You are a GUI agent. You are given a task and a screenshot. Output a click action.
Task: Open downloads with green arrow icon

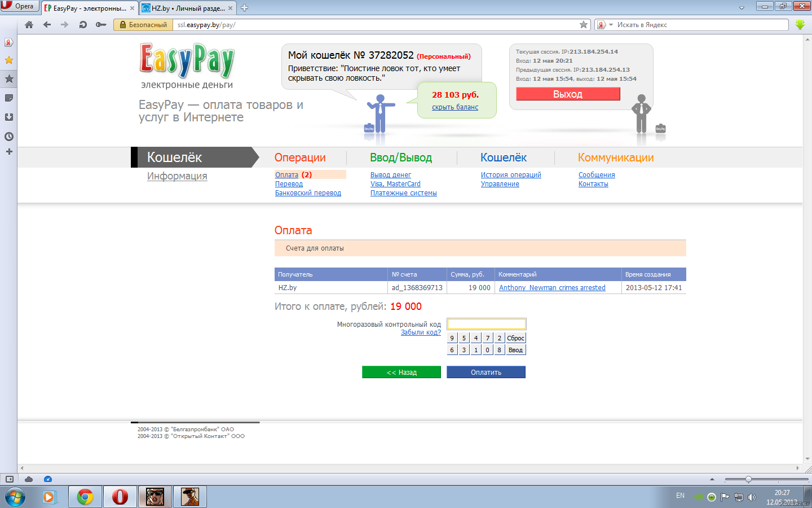click(x=800, y=25)
